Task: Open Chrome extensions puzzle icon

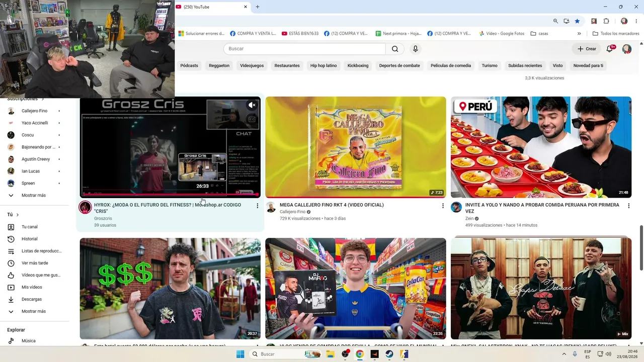Action: pyautogui.click(x=606, y=21)
